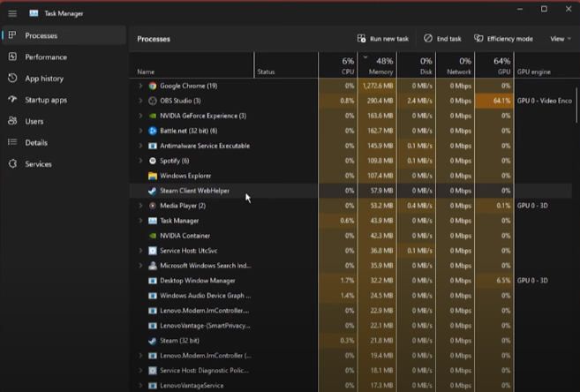The width and height of the screenshot is (580, 392).
Task: Select OBS Studio's 64.1% GPU cell
Action: click(x=494, y=101)
